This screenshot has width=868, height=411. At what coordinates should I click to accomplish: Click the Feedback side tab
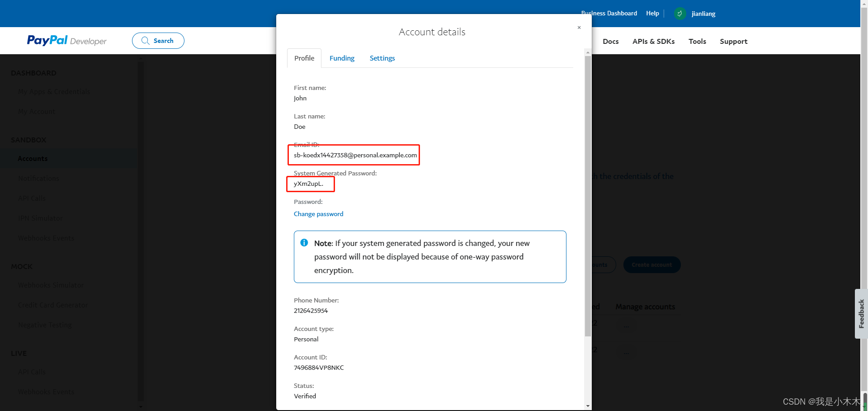[x=861, y=314]
